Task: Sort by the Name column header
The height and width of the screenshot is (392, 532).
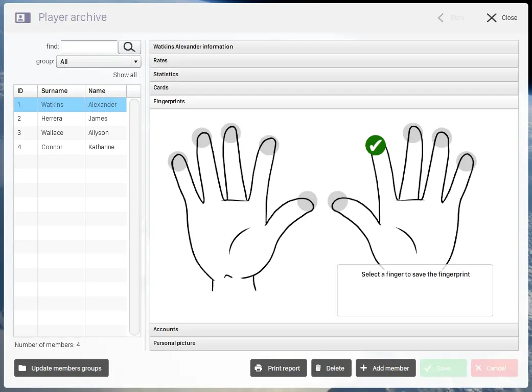Action: (x=105, y=91)
